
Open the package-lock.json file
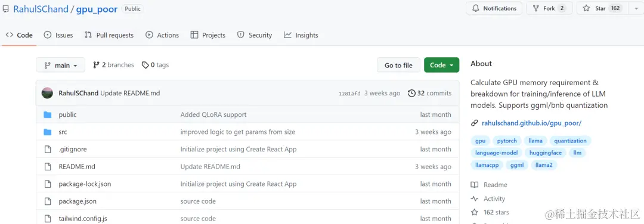(85, 184)
